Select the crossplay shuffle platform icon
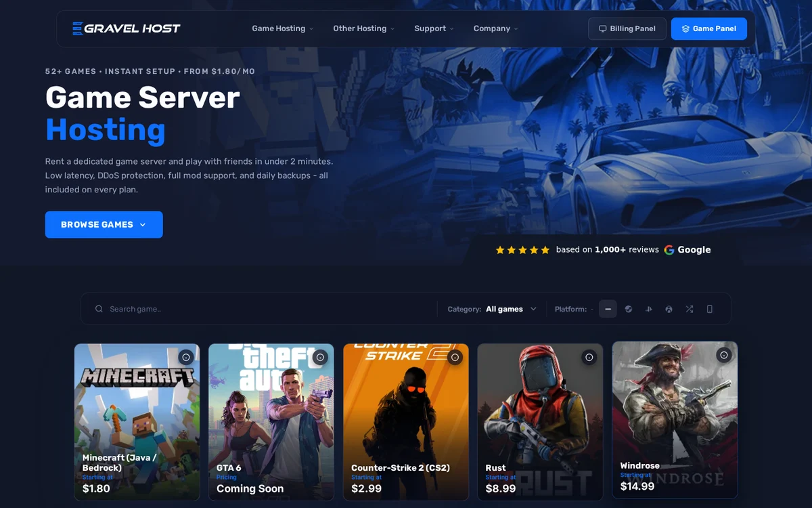The image size is (812, 508). pos(689,309)
